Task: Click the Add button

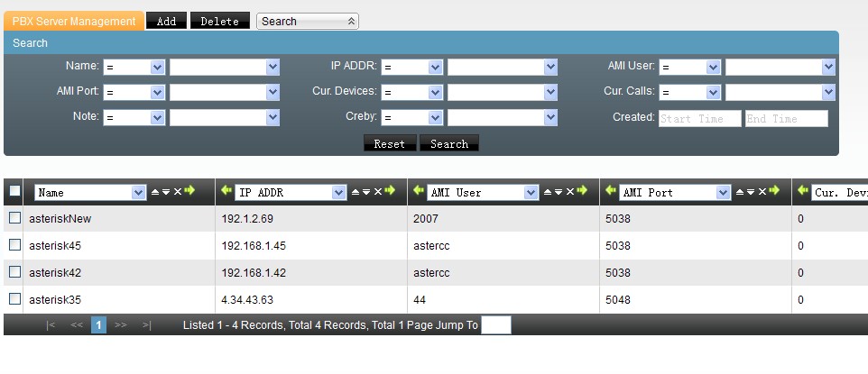Action: [x=166, y=21]
